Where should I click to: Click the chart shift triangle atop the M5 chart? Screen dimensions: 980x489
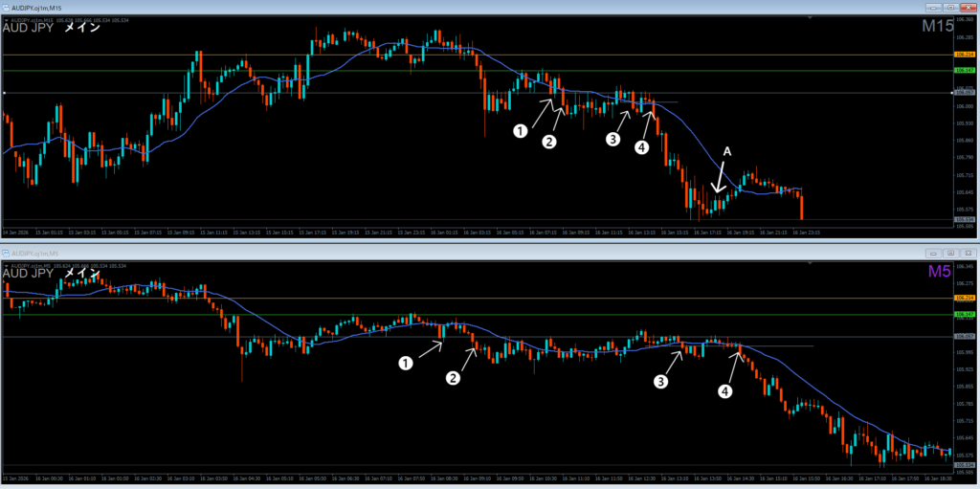tap(810, 264)
